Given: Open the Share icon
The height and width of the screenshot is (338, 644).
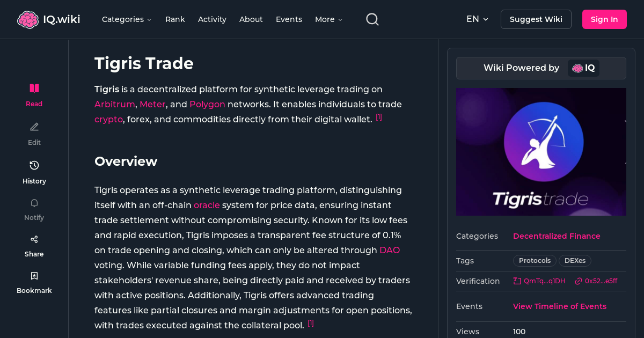Looking at the screenshot, I should pos(34,239).
